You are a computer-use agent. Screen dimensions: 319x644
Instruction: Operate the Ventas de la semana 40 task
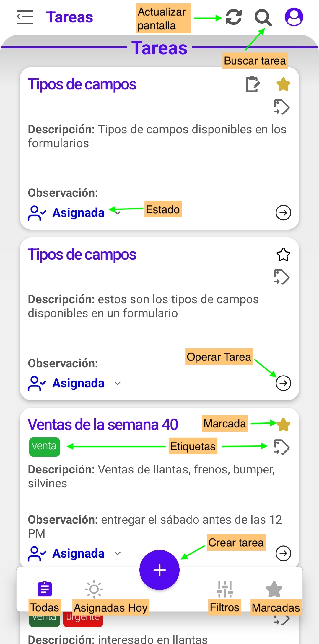pyautogui.click(x=283, y=553)
